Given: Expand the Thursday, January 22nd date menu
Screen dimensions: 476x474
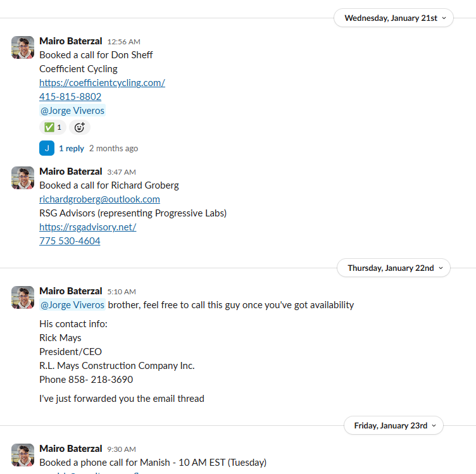Looking at the screenshot, I should click(x=394, y=268).
